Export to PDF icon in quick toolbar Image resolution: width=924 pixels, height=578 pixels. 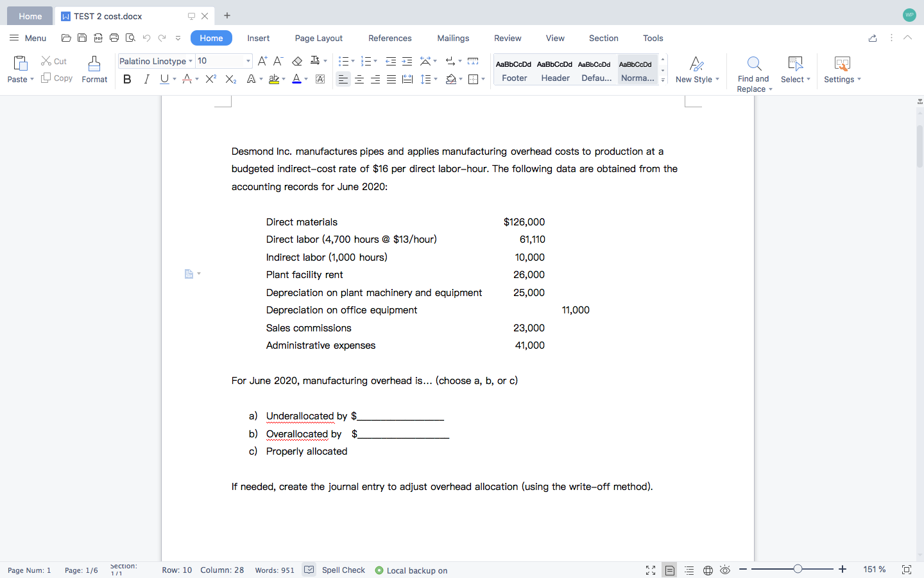tap(98, 38)
